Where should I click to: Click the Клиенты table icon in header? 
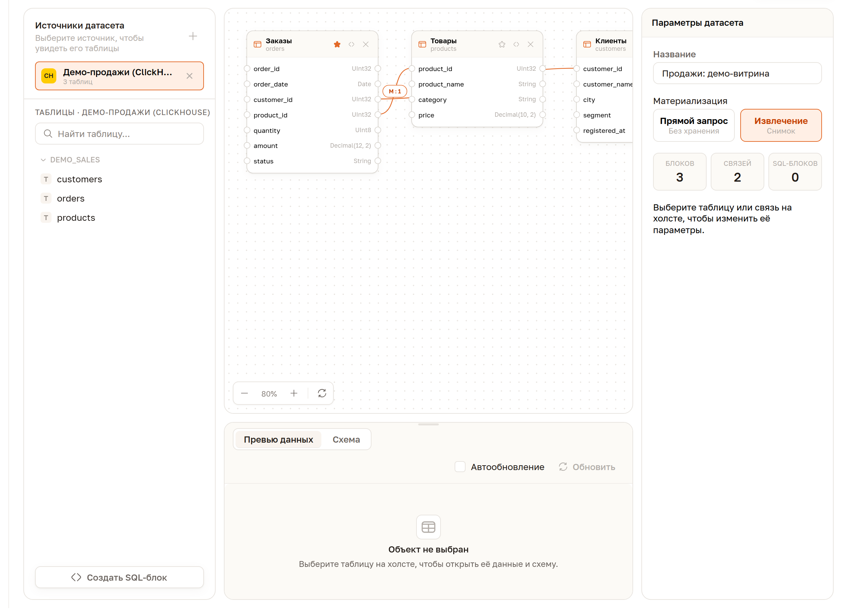pyautogui.click(x=587, y=44)
